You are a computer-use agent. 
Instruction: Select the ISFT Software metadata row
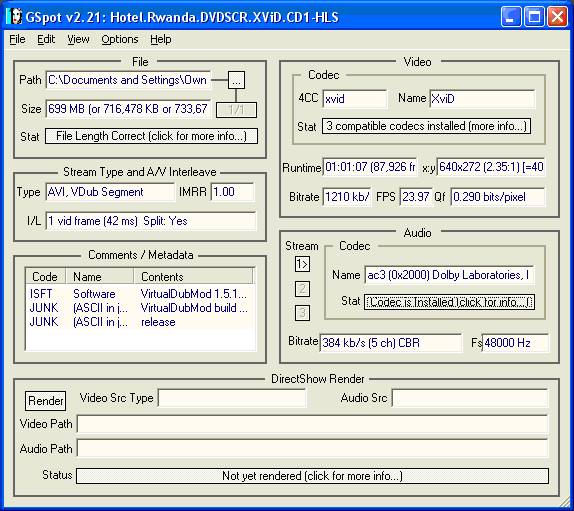click(x=139, y=294)
